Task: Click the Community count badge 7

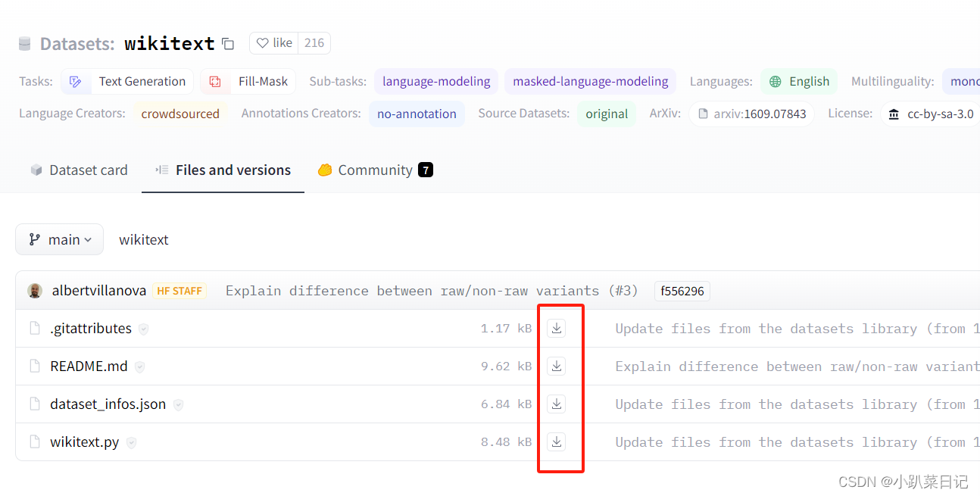Action: tap(426, 170)
